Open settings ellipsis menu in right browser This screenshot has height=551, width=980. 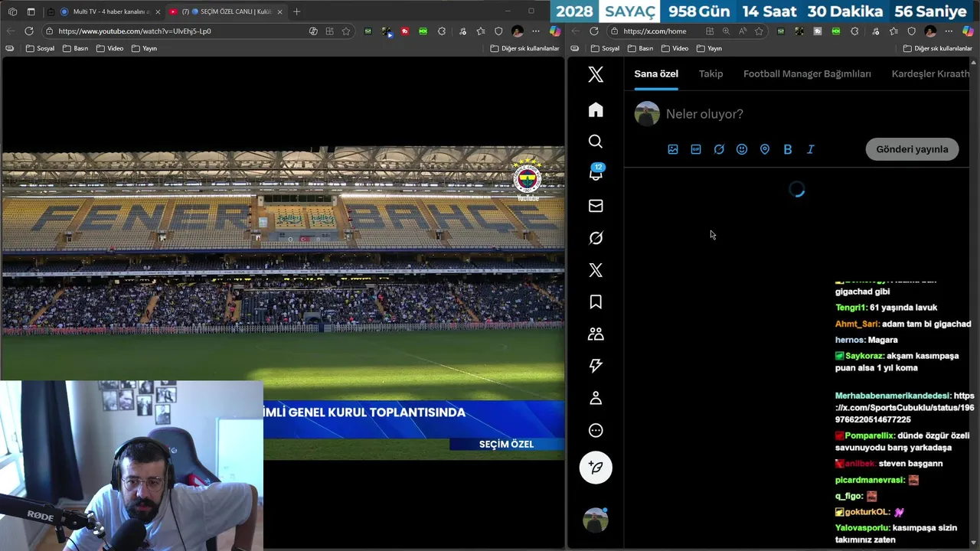click(949, 31)
